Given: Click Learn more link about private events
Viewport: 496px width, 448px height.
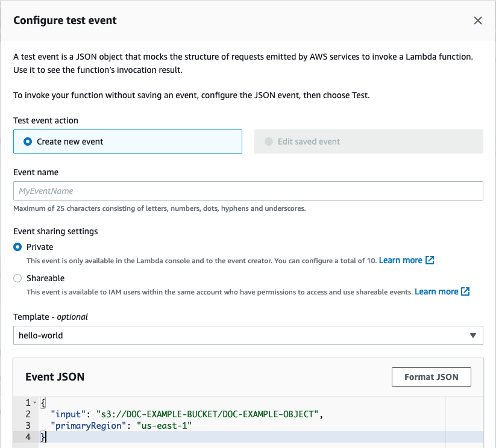Looking at the screenshot, I should [402, 260].
